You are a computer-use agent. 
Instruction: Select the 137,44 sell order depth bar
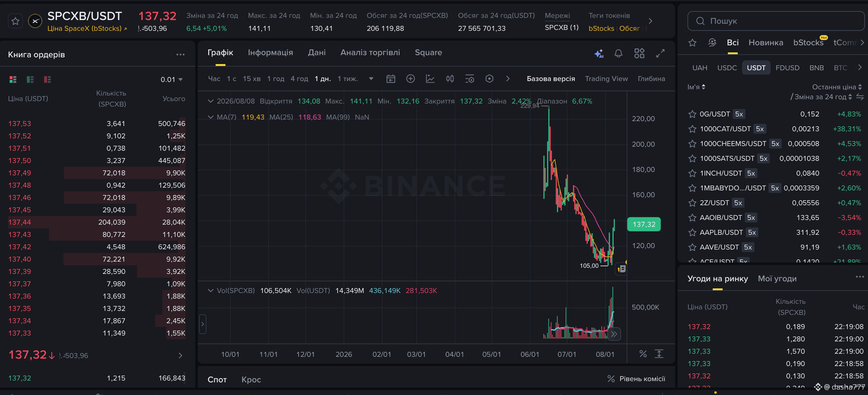[x=97, y=222]
